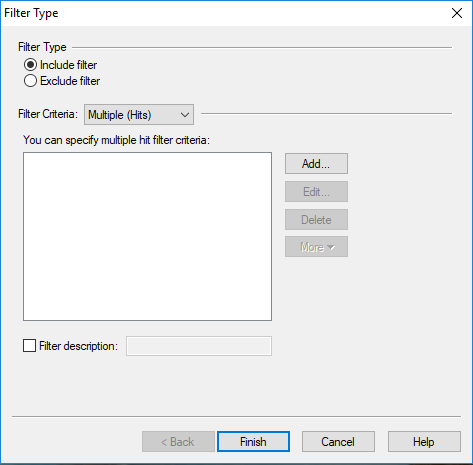
Task: Open the Filter Criteria Multiple (Hits) combo box
Action: pyautogui.click(x=139, y=115)
